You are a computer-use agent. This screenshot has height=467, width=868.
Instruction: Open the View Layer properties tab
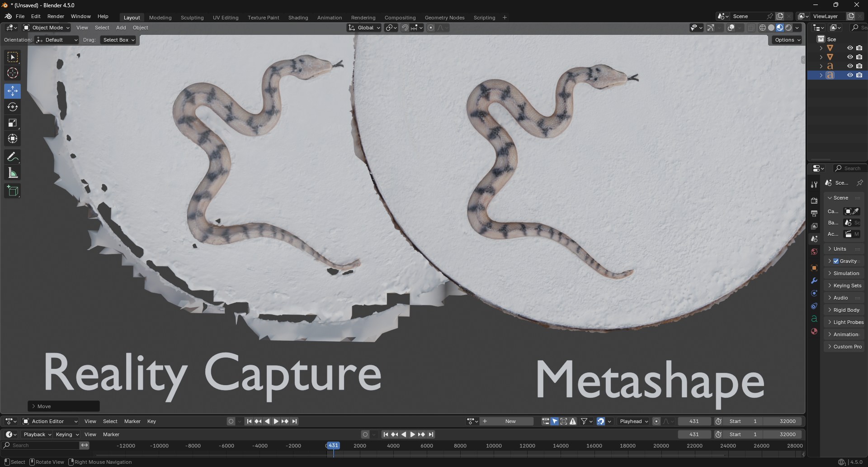[x=814, y=226]
